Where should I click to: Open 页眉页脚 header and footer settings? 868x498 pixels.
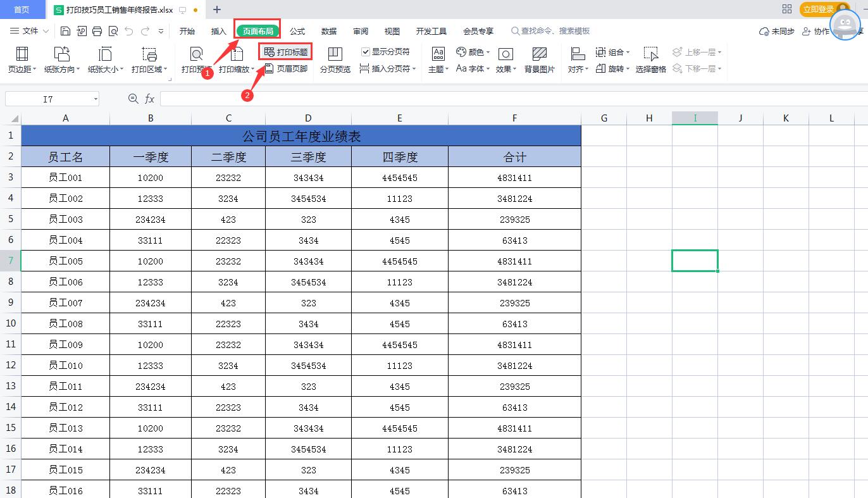pyautogui.click(x=286, y=68)
